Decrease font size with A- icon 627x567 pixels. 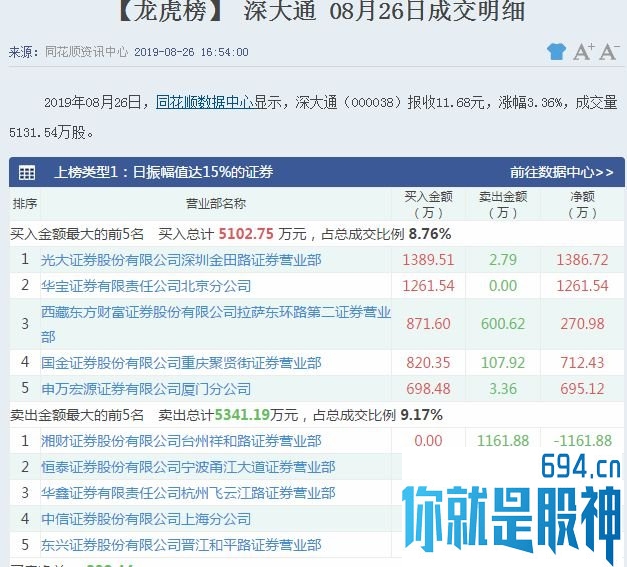coord(609,52)
